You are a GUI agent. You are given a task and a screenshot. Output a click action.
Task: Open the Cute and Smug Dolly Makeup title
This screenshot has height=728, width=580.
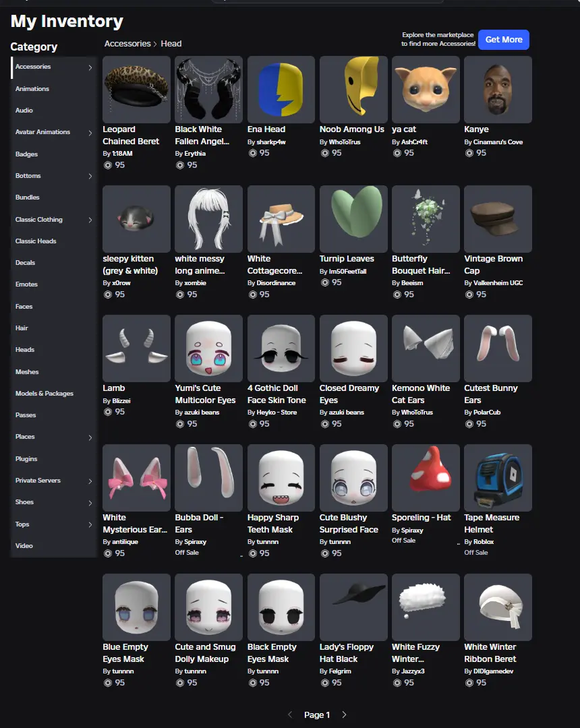(x=205, y=653)
